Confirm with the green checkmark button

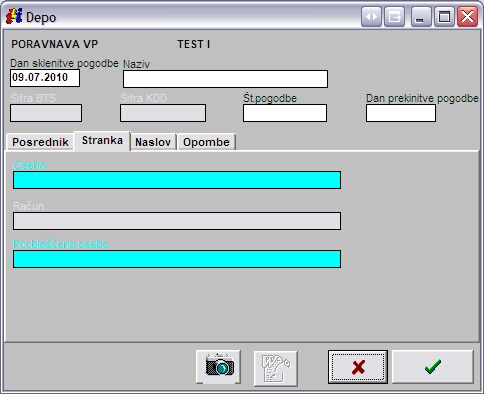[433, 367]
